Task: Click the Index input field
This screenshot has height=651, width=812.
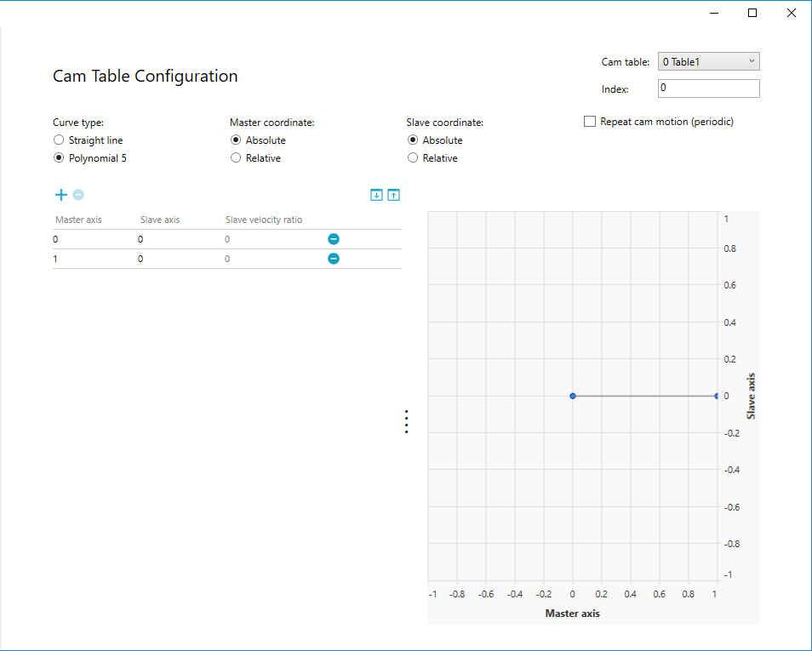Action: (x=708, y=89)
